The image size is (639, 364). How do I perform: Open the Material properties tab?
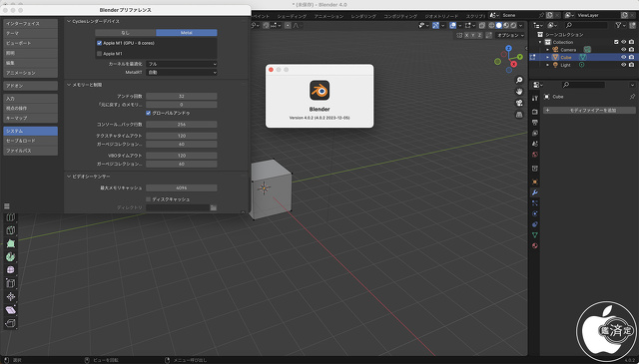535,245
